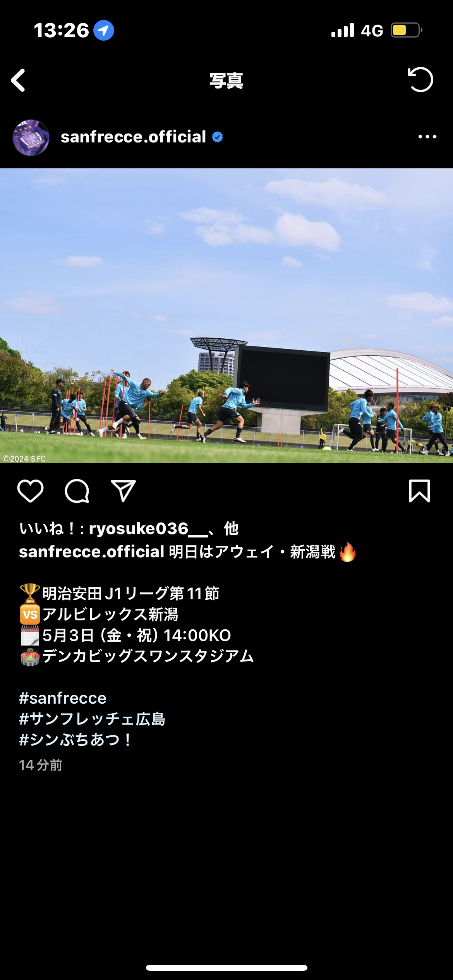Tap the sanfrecce.official username in header

point(133,137)
